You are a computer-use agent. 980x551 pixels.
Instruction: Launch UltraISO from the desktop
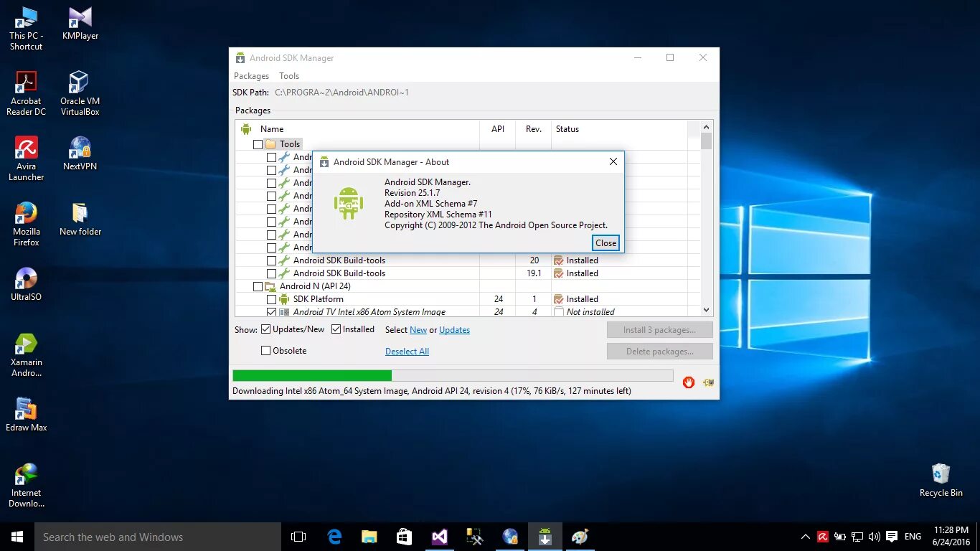(27, 285)
